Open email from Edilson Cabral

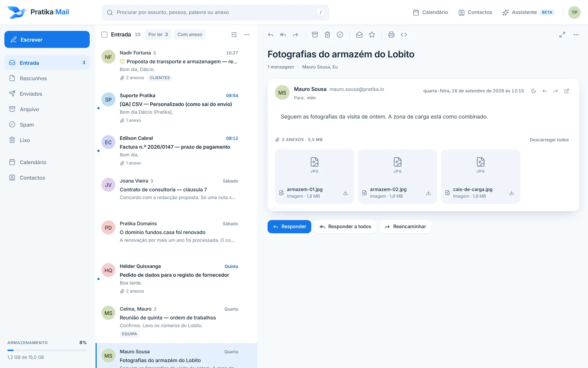pos(176,150)
